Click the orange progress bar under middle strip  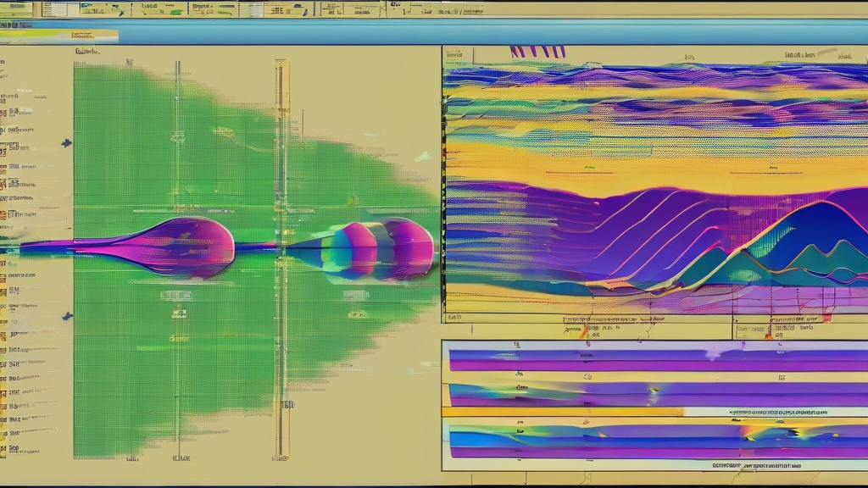pyautogui.click(x=563, y=412)
